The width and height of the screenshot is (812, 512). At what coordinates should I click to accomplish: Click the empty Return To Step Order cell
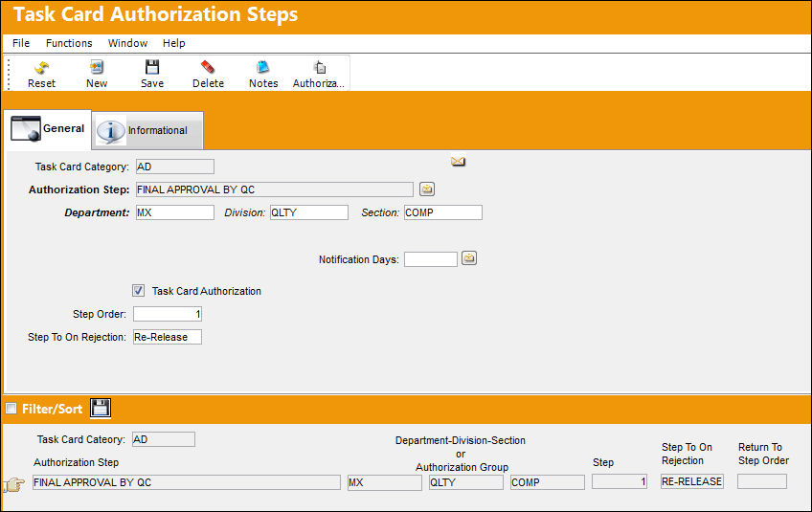pos(762,481)
